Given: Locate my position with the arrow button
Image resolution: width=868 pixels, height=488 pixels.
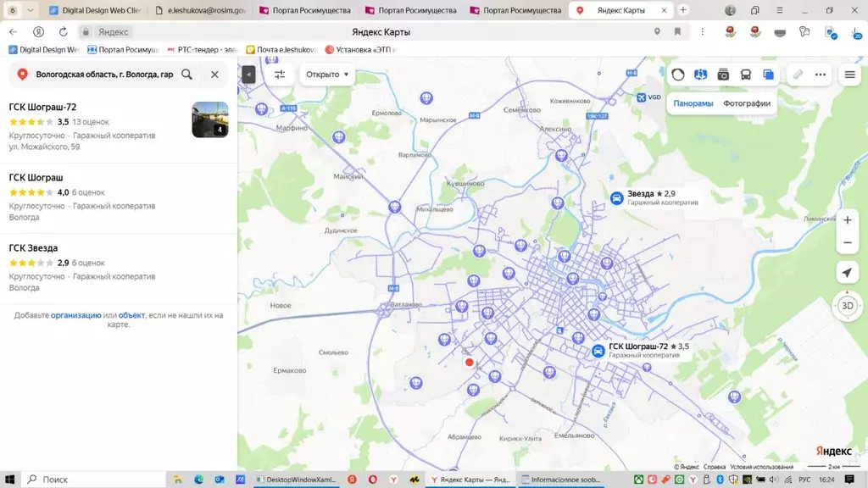Looking at the screenshot, I should [x=848, y=272].
